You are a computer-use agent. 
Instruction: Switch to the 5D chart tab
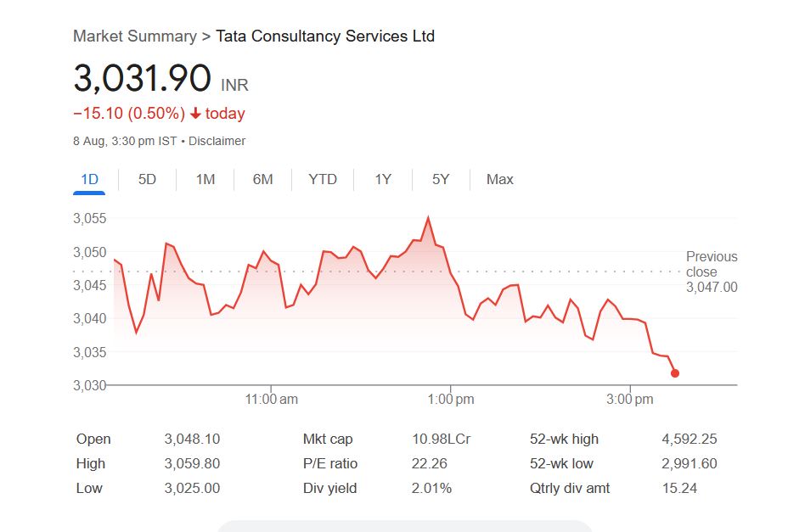147,179
